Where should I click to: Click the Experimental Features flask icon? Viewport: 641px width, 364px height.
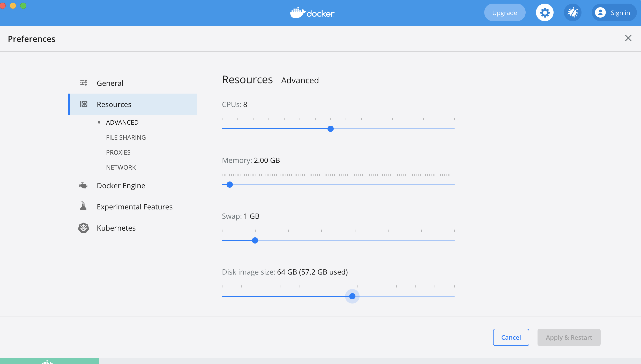click(x=83, y=206)
